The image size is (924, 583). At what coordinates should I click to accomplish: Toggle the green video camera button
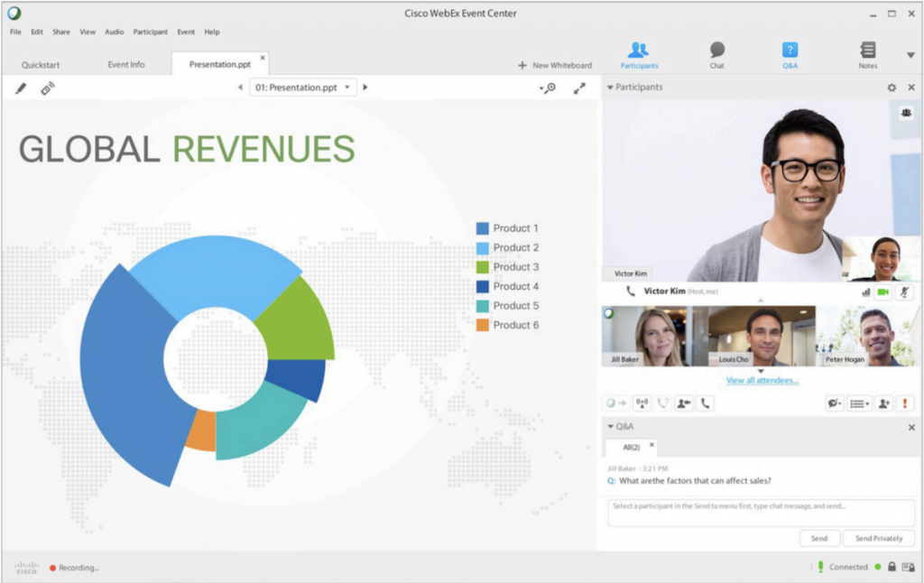click(882, 291)
